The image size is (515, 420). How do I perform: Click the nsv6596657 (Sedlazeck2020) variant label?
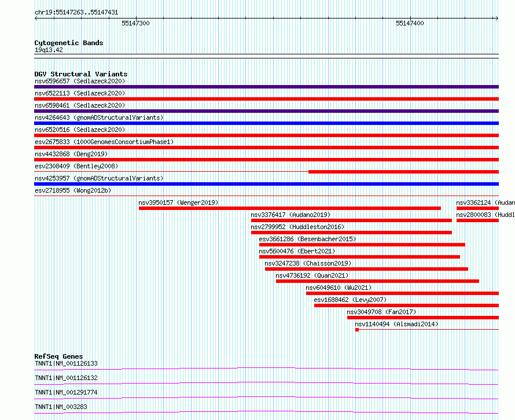pos(79,81)
